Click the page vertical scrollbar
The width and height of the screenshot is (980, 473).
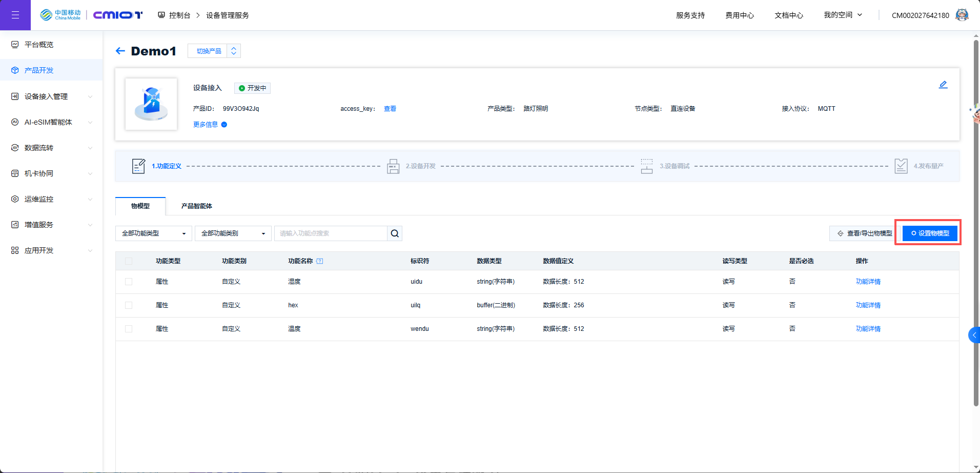976,223
